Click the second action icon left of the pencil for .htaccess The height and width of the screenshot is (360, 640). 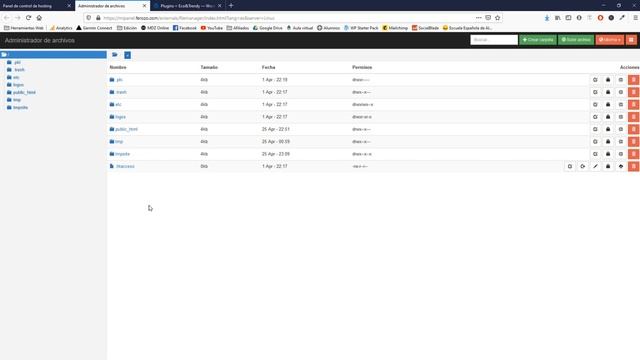pos(582,167)
